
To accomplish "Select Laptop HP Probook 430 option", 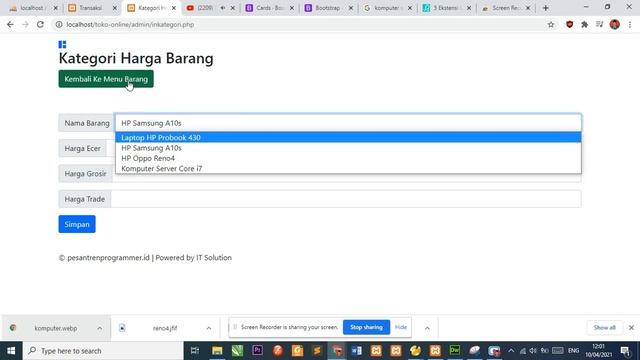I will click(x=348, y=138).
